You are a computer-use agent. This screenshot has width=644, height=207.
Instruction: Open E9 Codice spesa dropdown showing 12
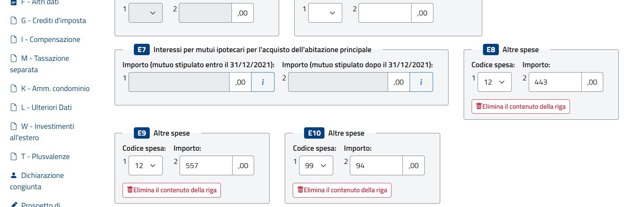[146, 165]
